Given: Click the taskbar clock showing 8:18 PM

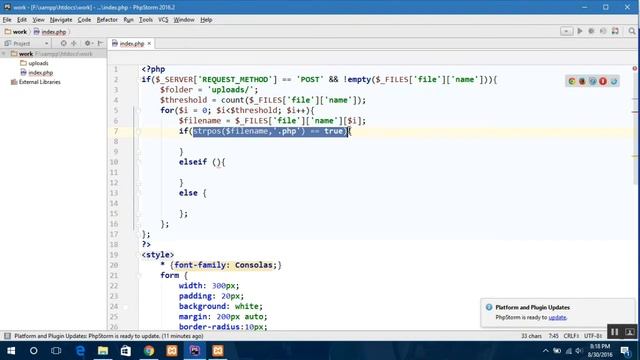Looking at the screenshot, I should [600, 351].
